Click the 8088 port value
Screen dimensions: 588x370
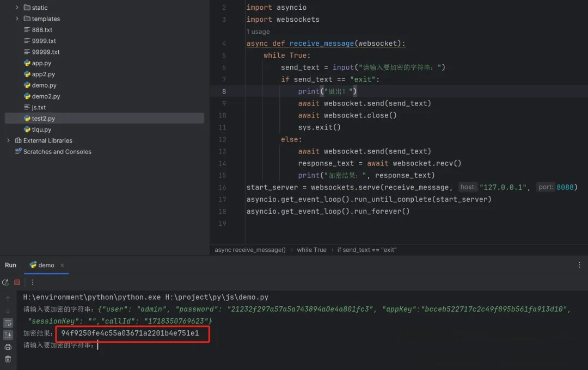pos(565,187)
